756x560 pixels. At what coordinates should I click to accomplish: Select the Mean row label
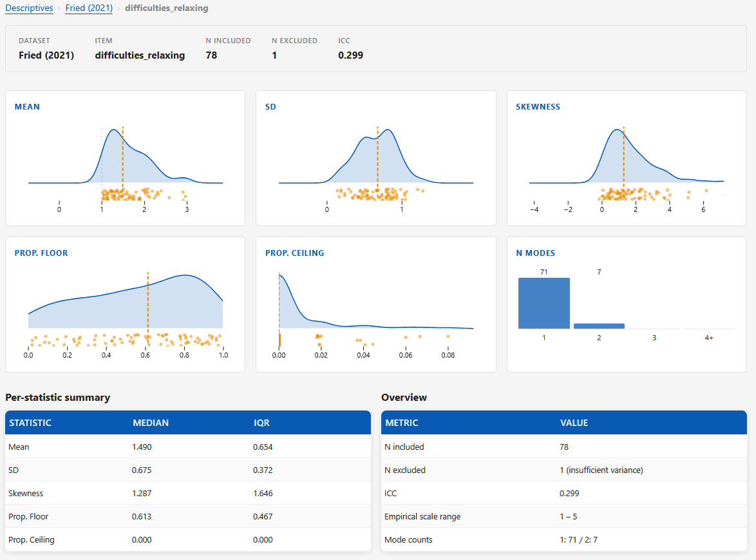click(x=19, y=447)
